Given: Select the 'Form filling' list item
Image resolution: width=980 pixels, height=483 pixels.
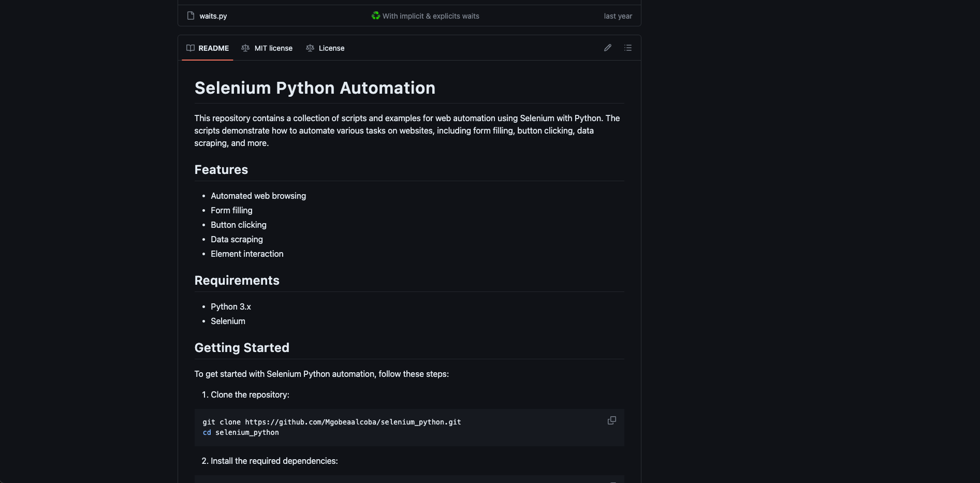Looking at the screenshot, I should (x=231, y=210).
